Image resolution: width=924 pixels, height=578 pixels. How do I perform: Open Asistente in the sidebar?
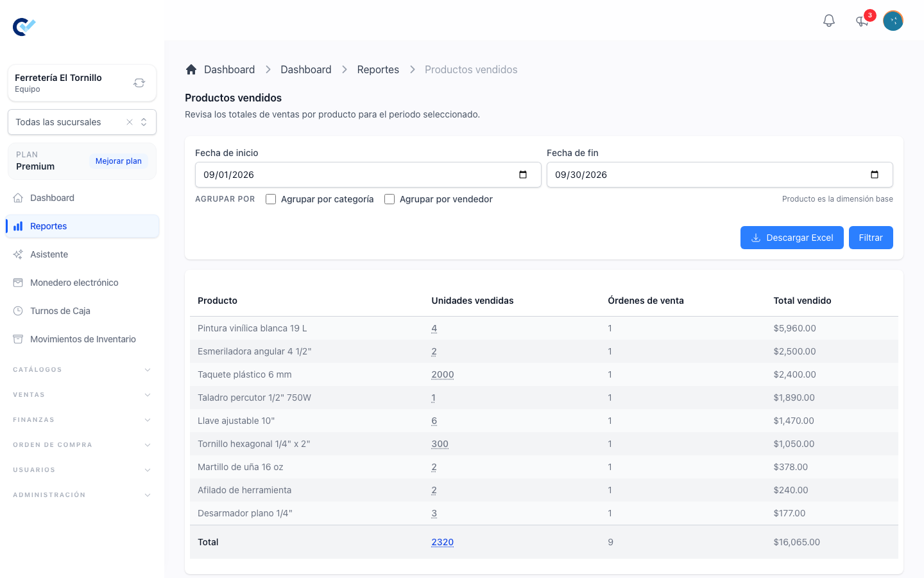click(x=82, y=254)
